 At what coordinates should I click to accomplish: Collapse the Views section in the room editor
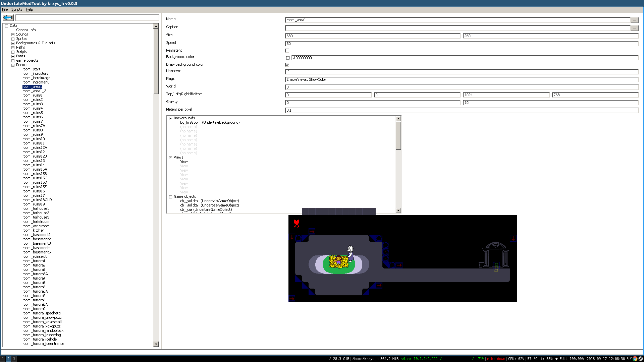tap(170, 157)
